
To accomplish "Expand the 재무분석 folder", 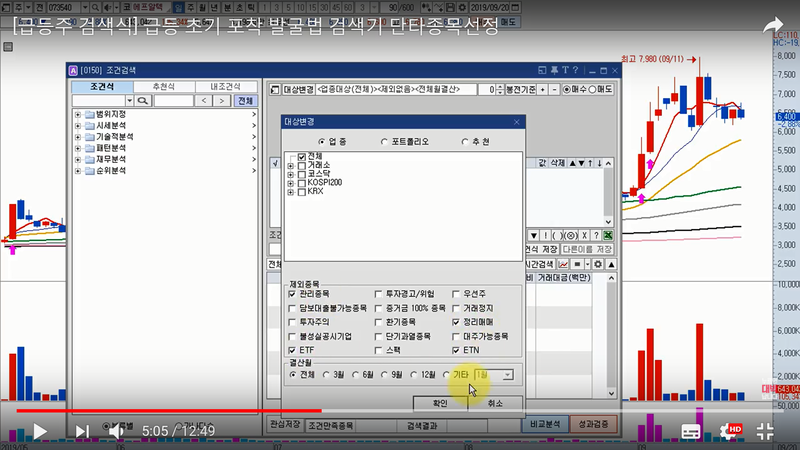I will [x=78, y=159].
